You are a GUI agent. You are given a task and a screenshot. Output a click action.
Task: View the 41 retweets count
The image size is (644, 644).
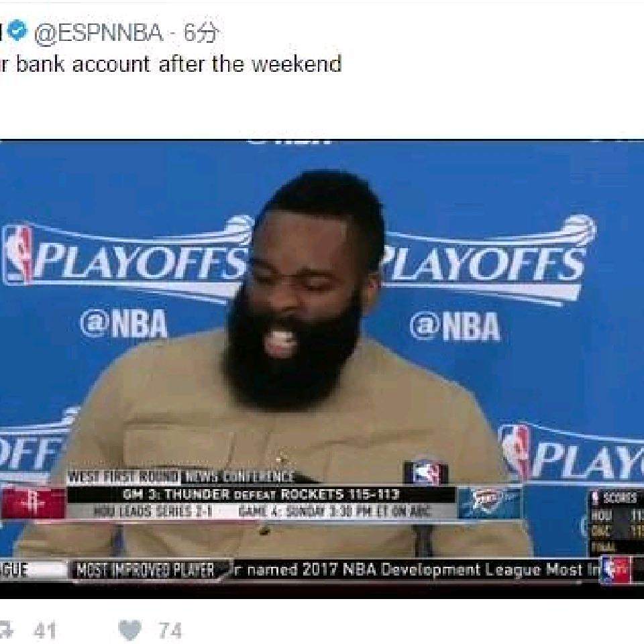(x=45, y=631)
